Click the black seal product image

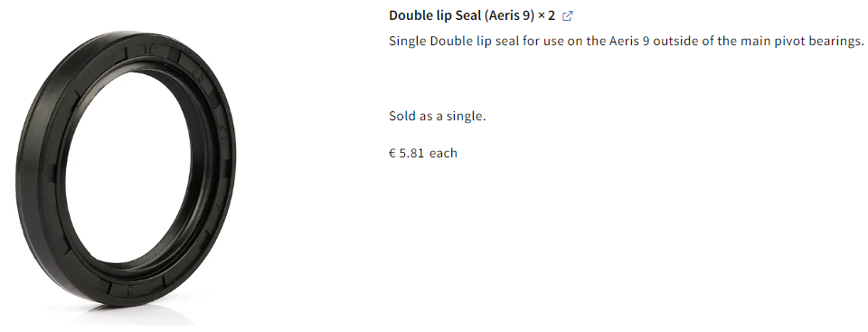coord(126,168)
